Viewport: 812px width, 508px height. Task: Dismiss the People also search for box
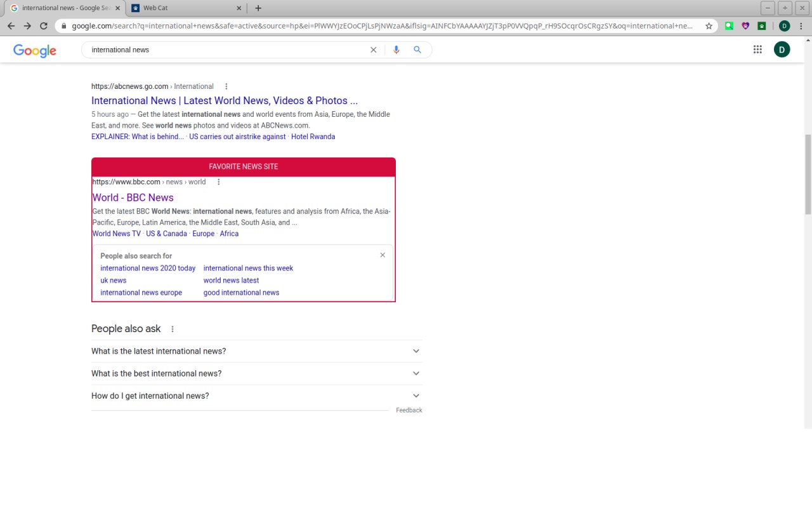(x=383, y=255)
